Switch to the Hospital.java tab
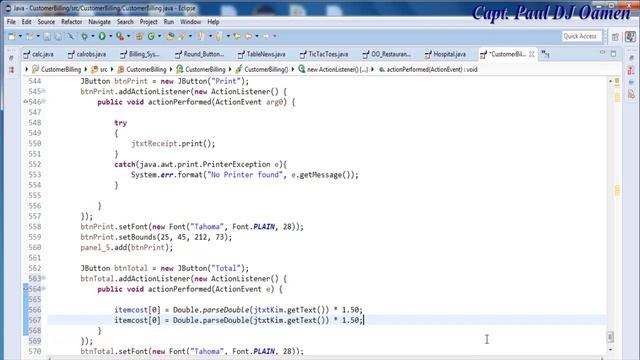Viewport: 640px width, 360px height. [445, 54]
